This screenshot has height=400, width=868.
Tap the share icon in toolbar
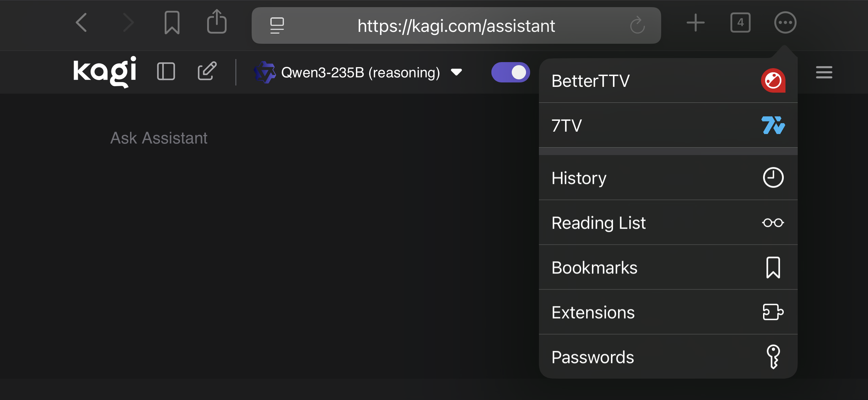217,22
